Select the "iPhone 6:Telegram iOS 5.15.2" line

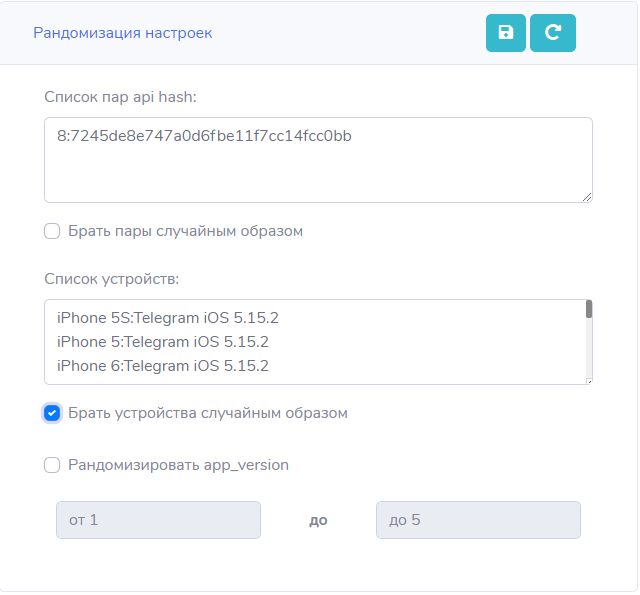[163, 366]
